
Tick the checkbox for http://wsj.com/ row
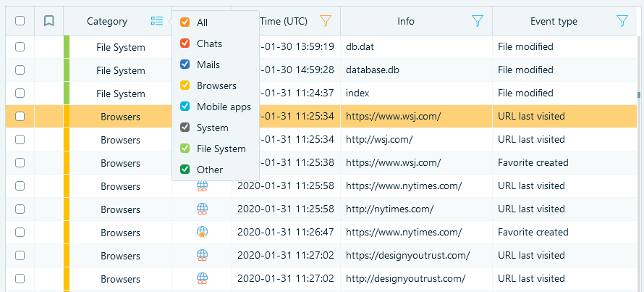(x=20, y=139)
